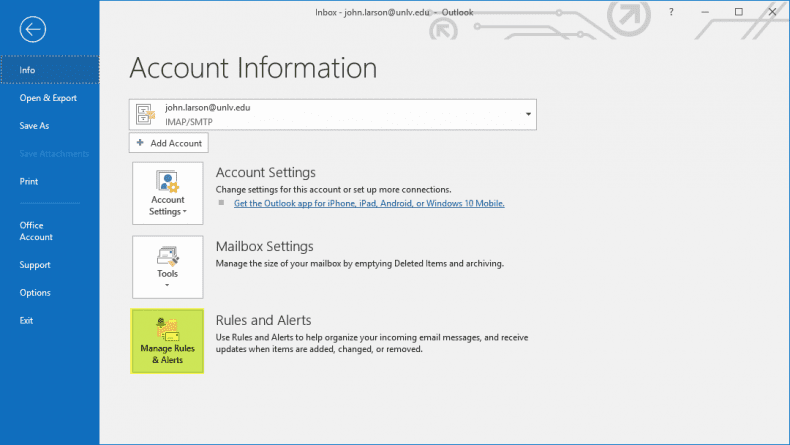This screenshot has height=445, width=790.
Task: Open Manage Rules & Alerts icon
Action: pyautogui.click(x=167, y=329)
